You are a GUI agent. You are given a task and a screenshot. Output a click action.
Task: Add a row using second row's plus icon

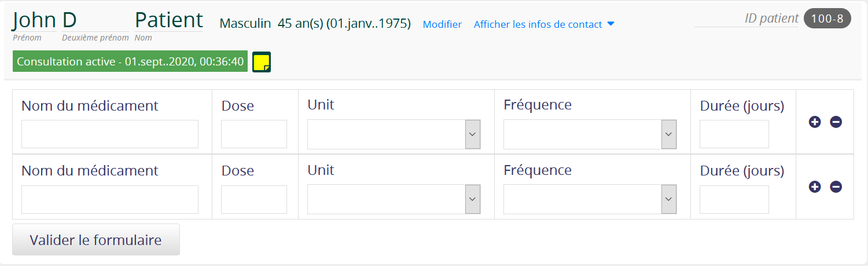tap(815, 186)
